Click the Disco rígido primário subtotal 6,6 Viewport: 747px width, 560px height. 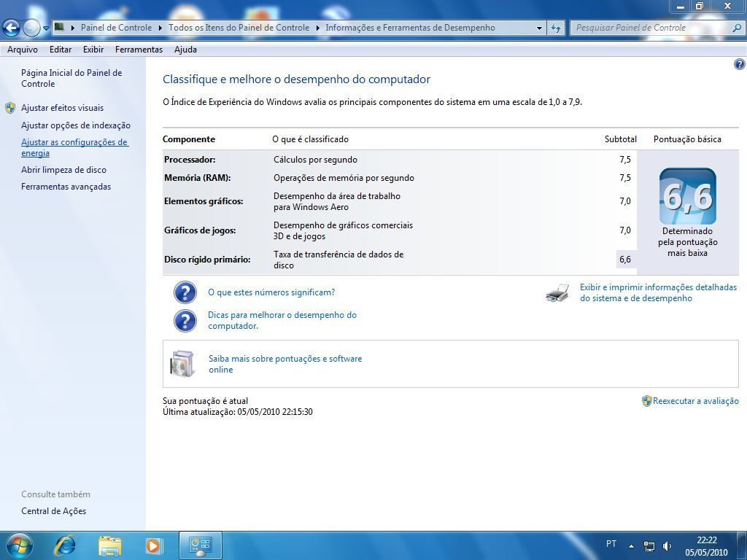(x=625, y=260)
